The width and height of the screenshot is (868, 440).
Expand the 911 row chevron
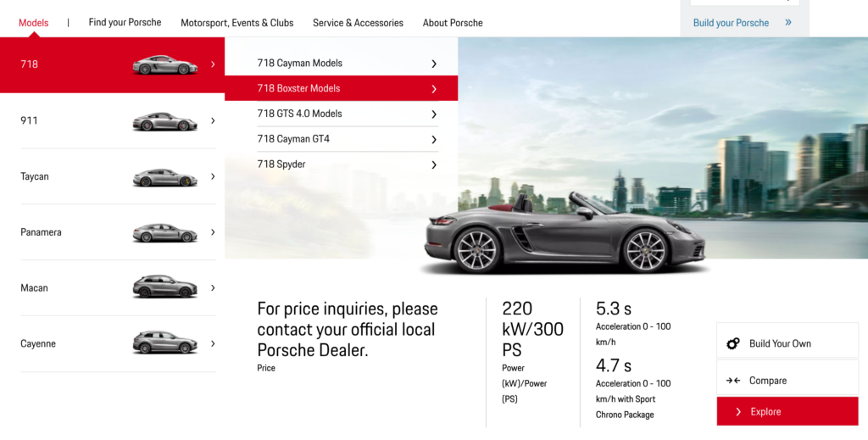point(213,120)
